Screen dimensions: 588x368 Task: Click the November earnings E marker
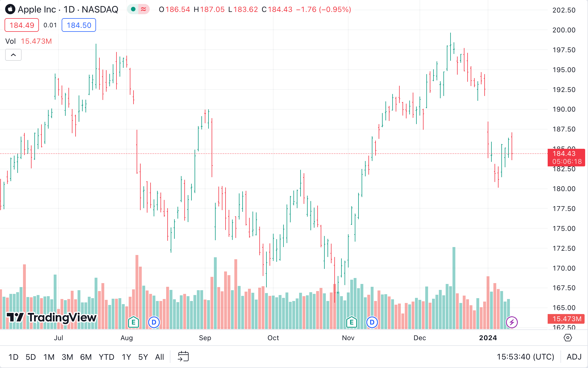point(352,322)
